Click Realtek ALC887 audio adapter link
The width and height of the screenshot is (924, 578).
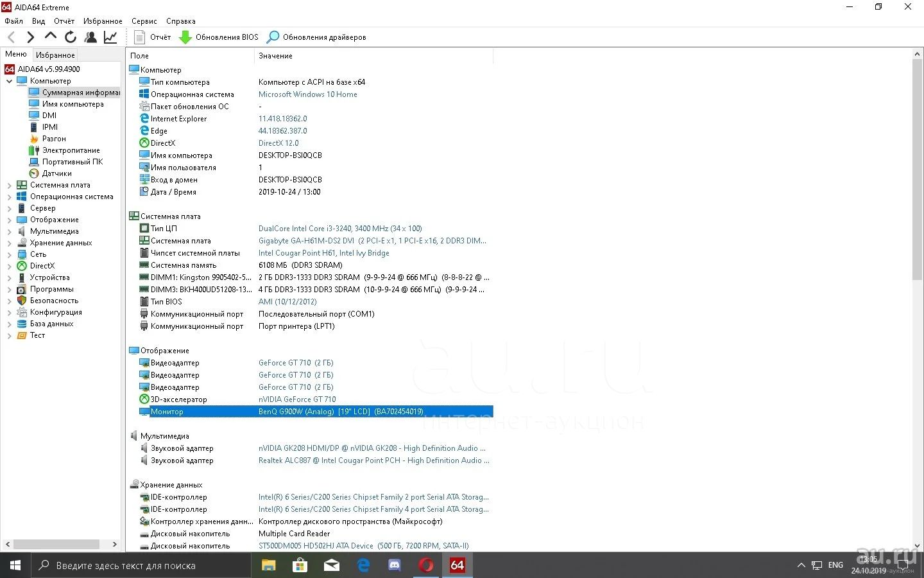373,460
